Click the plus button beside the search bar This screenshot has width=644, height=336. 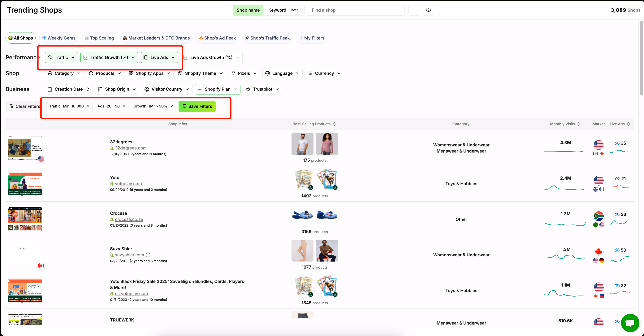[414, 10]
